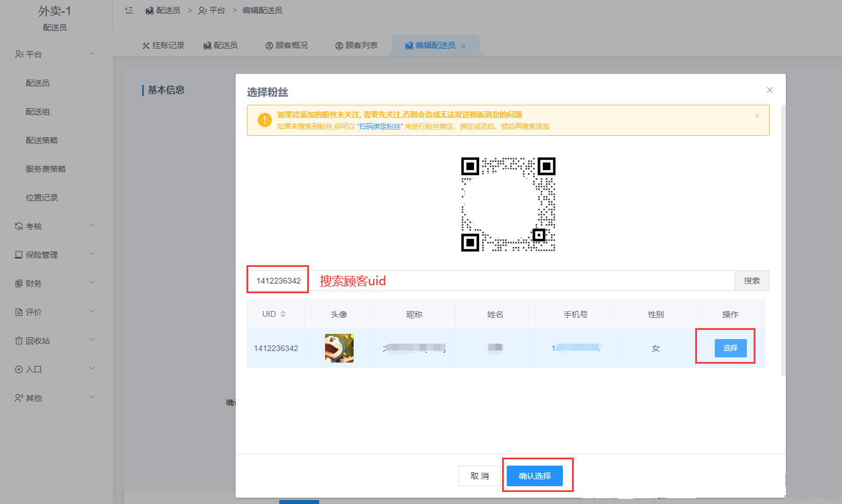Switch to the 顾客概况 tab
The width and height of the screenshot is (842, 504).
click(x=287, y=45)
